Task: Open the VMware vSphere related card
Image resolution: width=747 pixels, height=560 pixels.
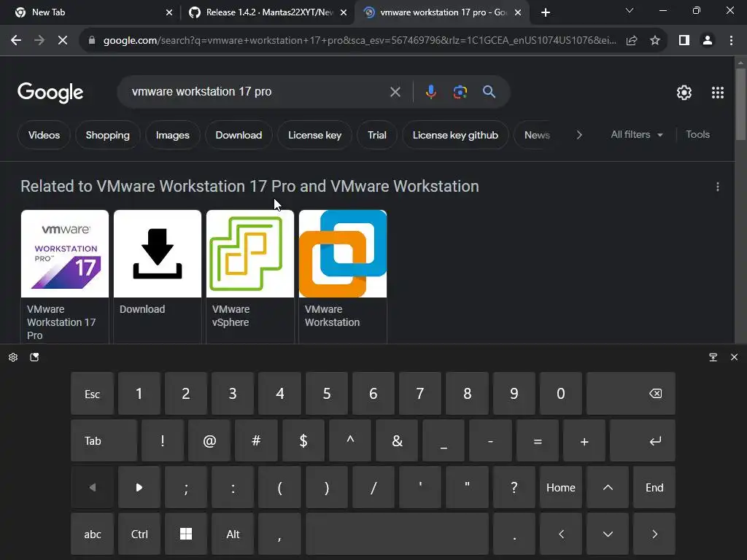Action: (250, 276)
